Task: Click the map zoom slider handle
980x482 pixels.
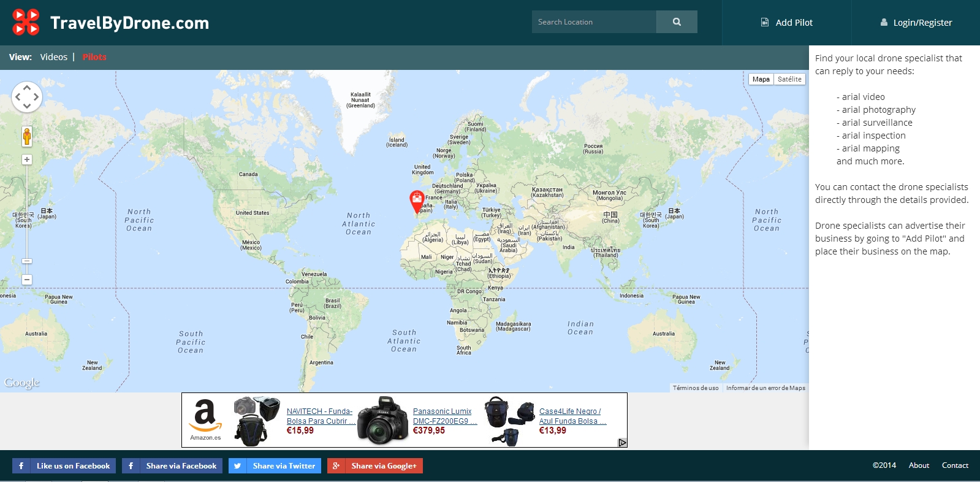Action: [27, 261]
